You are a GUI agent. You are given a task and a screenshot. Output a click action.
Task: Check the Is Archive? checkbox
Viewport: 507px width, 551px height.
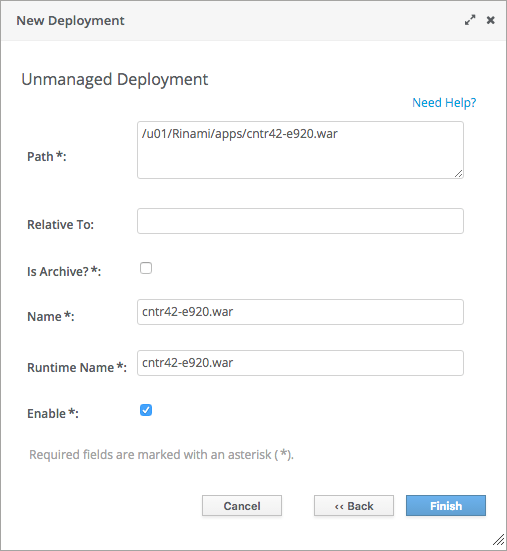[x=146, y=268]
